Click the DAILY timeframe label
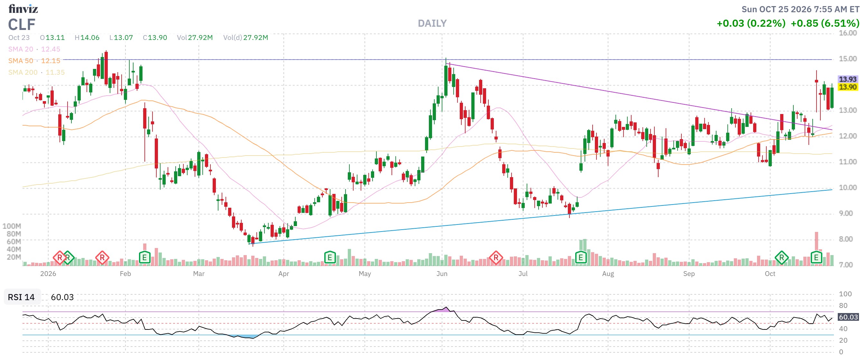The image size is (868, 362). point(432,23)
